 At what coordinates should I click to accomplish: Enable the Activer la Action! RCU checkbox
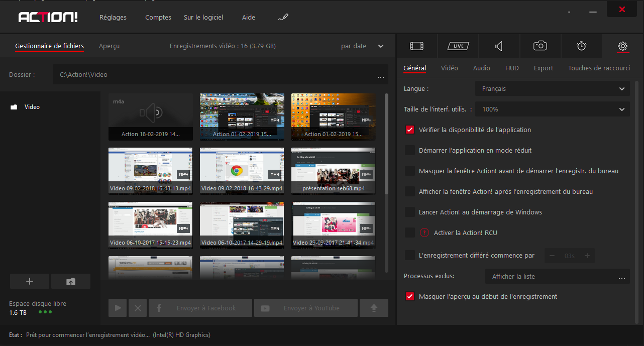click(410, 233)
